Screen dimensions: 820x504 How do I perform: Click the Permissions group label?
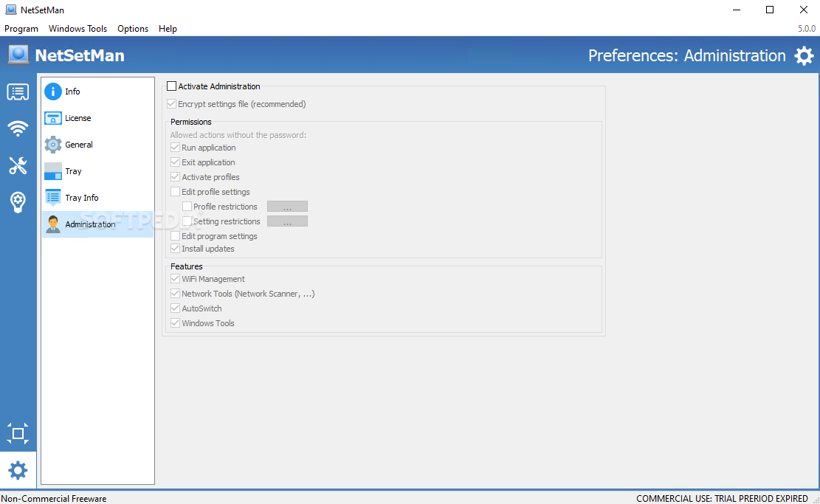(x=191, y=122)
